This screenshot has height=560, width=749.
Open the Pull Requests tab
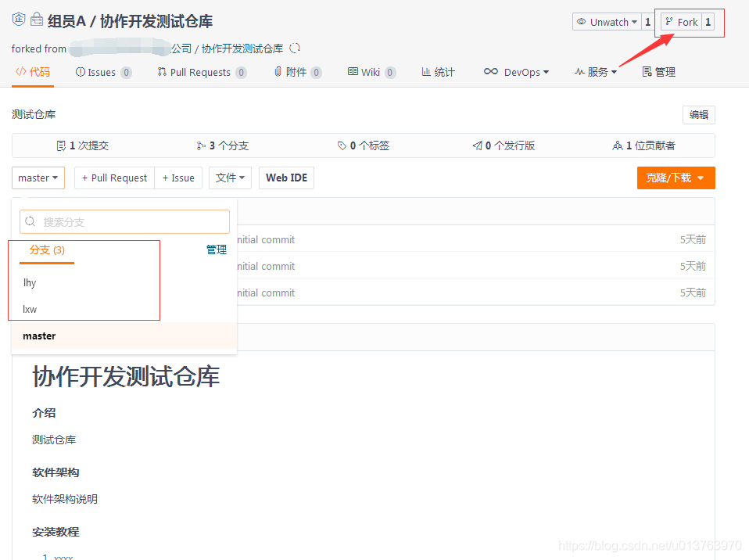tap(202, 72)
